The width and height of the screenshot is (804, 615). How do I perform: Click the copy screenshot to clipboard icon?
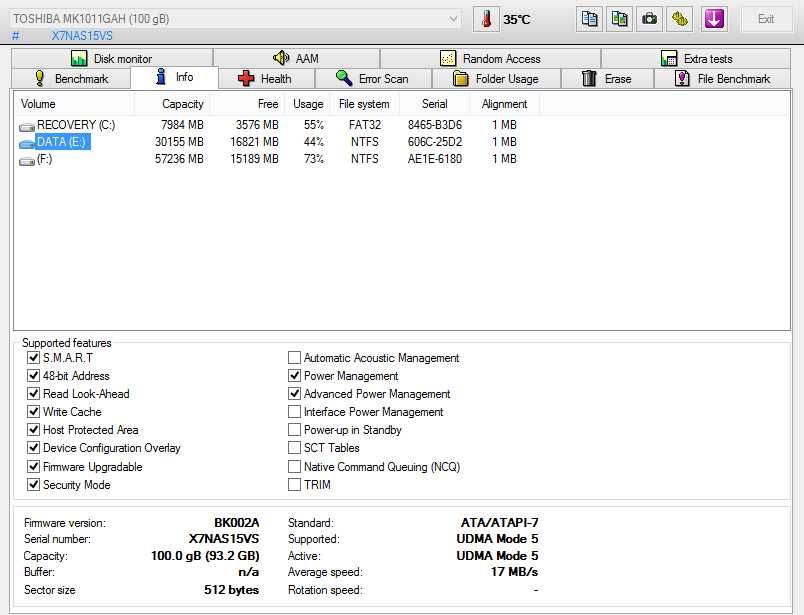(619, 19)
